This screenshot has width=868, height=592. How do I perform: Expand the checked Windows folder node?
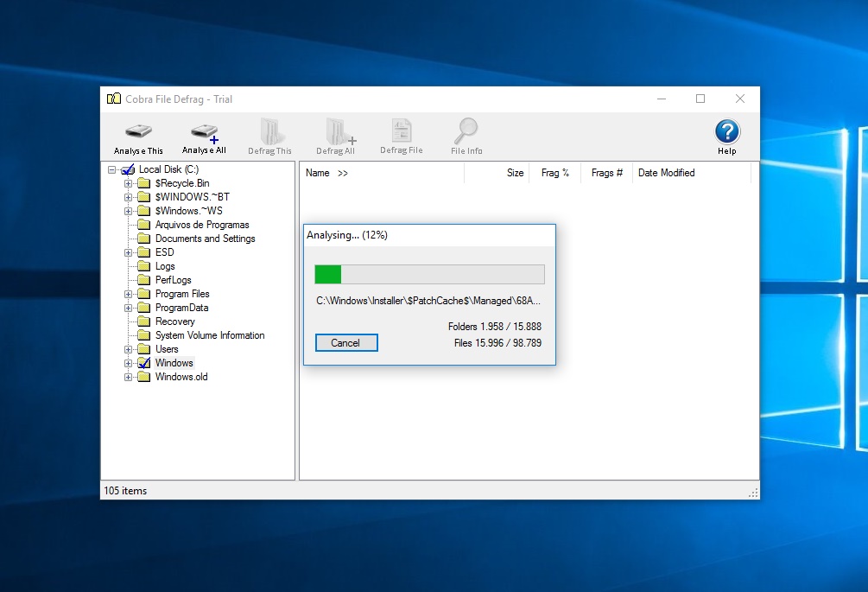click(129, 363)
